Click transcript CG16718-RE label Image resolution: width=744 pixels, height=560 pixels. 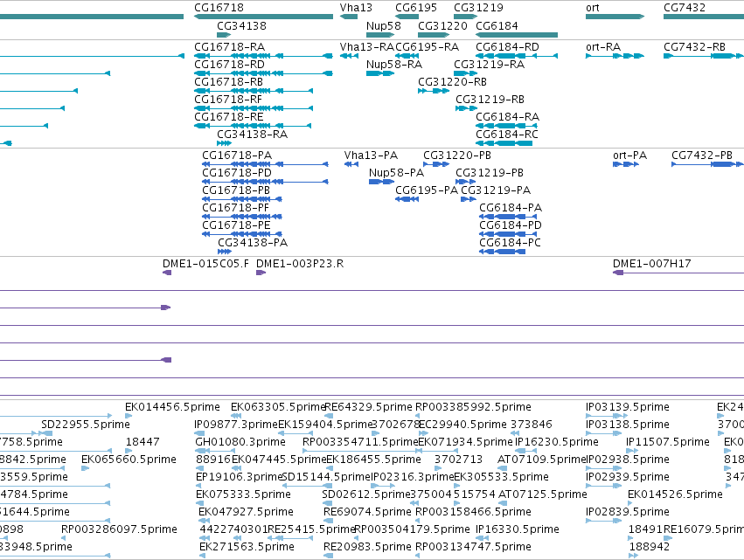tap(229, 117)
